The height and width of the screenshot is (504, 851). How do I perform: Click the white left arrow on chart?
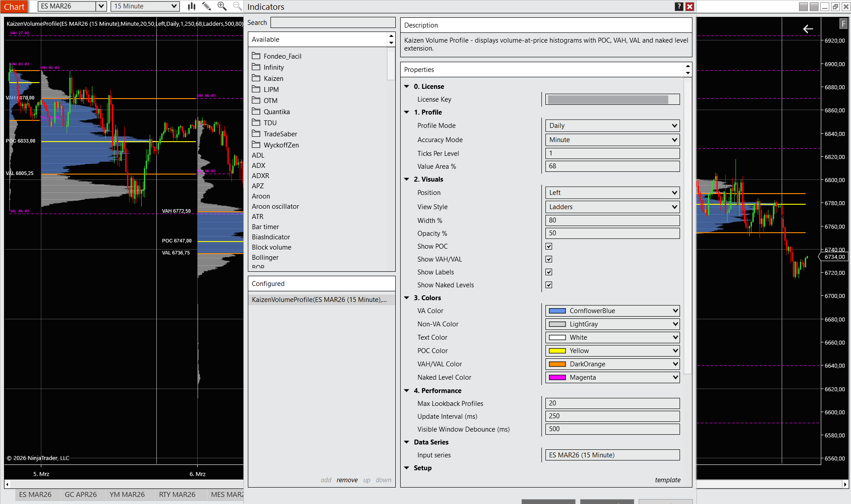coord(808,29)
